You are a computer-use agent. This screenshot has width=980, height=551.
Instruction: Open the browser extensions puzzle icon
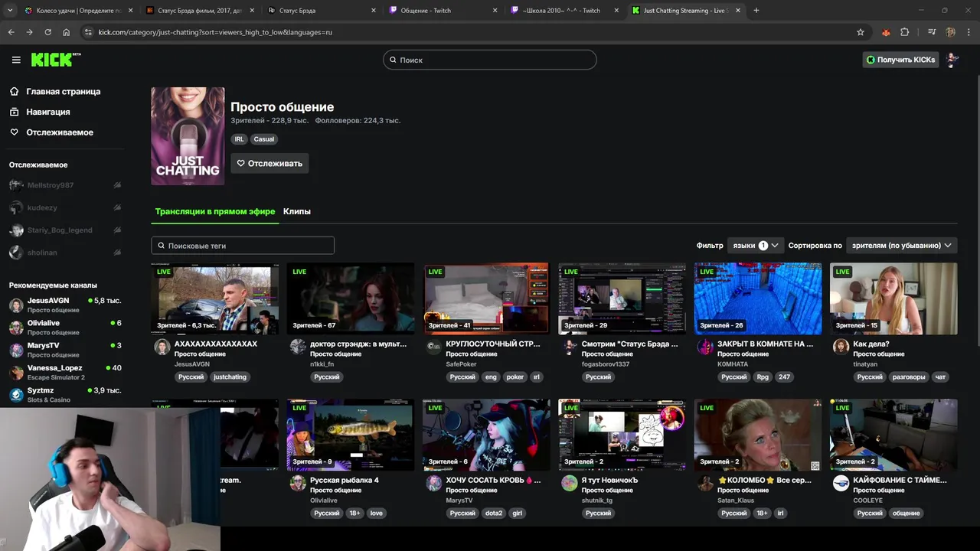click(905, 32)
